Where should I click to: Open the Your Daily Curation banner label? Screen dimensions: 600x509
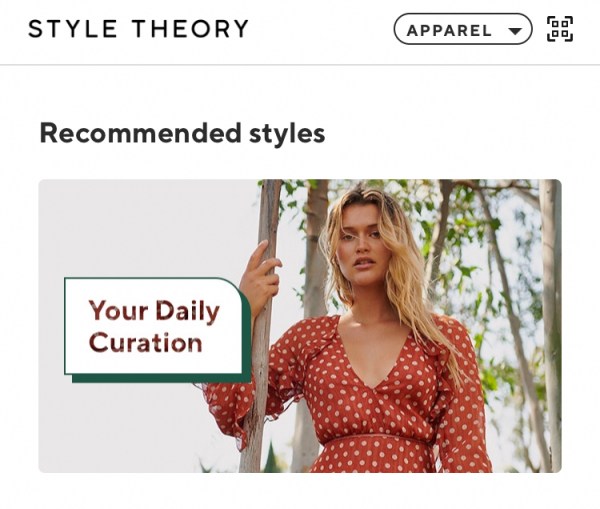coord(157,330)
